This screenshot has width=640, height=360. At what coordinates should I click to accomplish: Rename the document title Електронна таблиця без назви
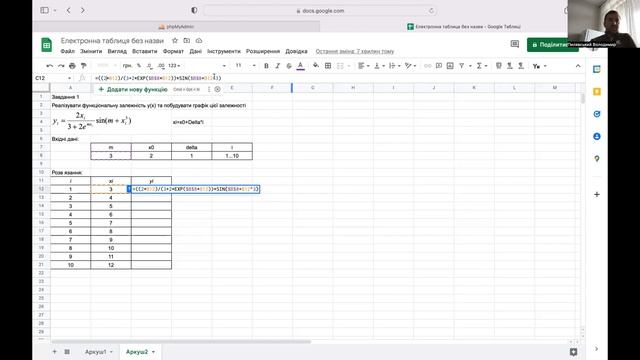coord(112,41)
